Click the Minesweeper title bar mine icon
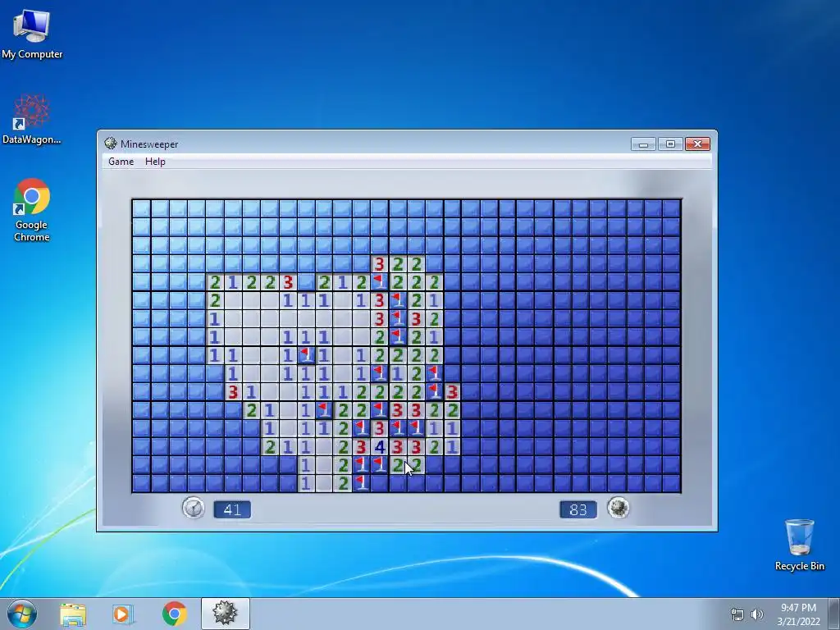This screenshot has width=840, height=630. pyautogui.click(x=111, y=143)
